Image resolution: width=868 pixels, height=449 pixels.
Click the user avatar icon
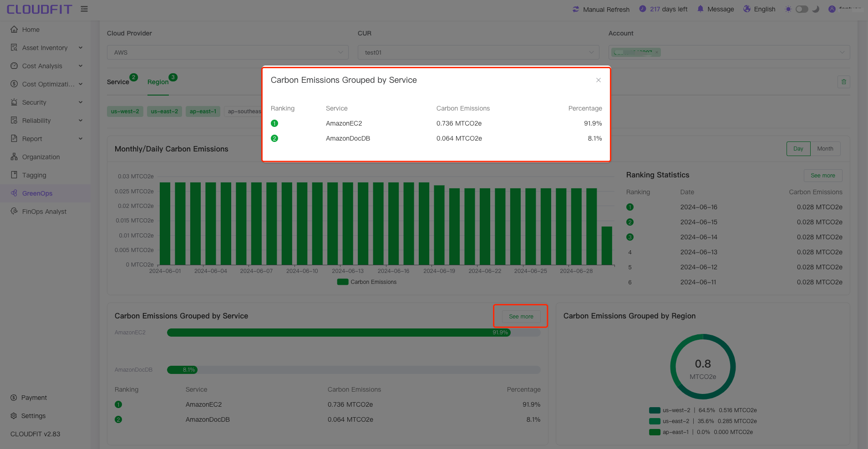832,9
